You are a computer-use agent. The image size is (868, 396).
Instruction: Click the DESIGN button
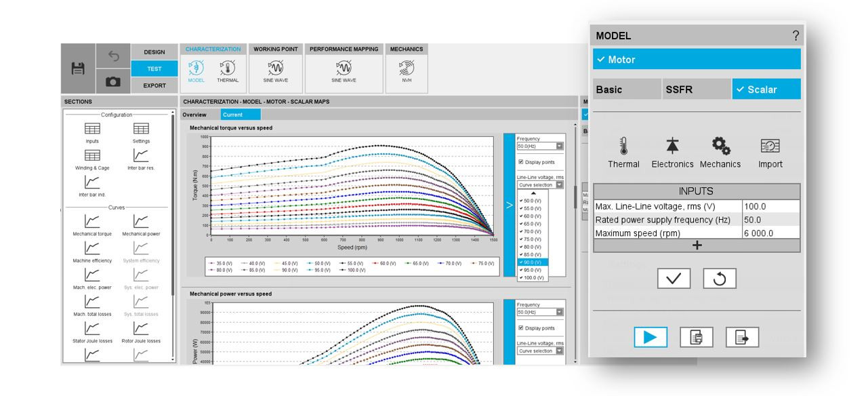point(154,52)
